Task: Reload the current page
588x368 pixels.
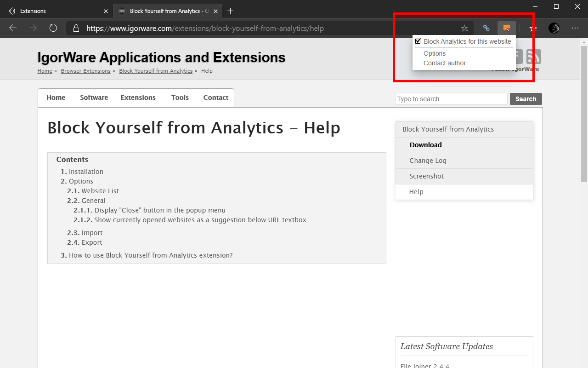Action: coord(53,28)
